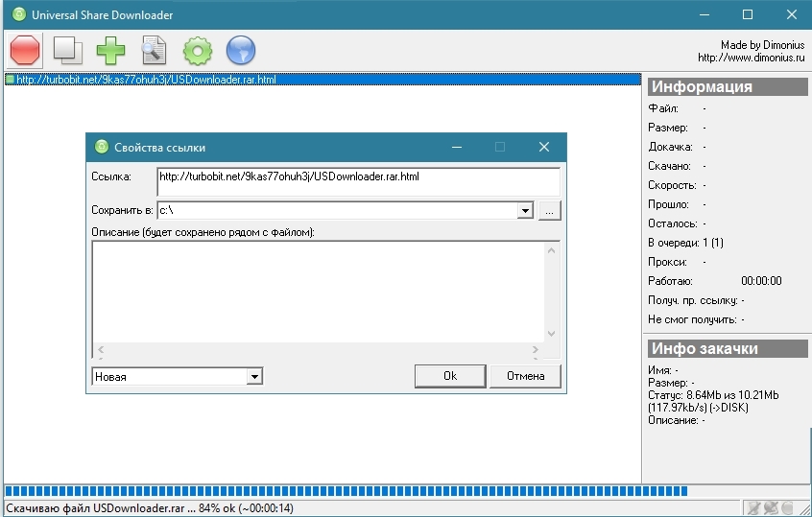Click the middle greyed globe status icon
The image size is (812, 517).
coord(770,507)
